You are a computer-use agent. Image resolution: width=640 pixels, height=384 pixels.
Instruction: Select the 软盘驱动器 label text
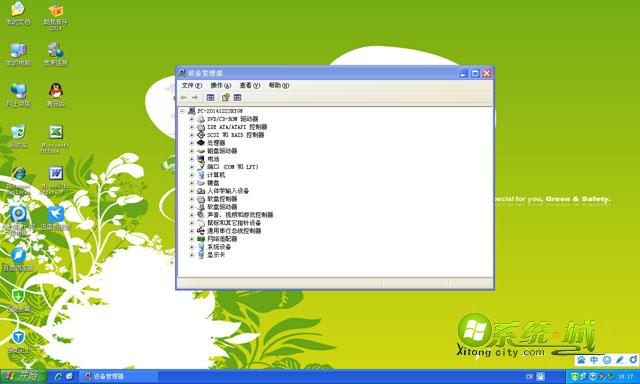(x=222, y=207)
